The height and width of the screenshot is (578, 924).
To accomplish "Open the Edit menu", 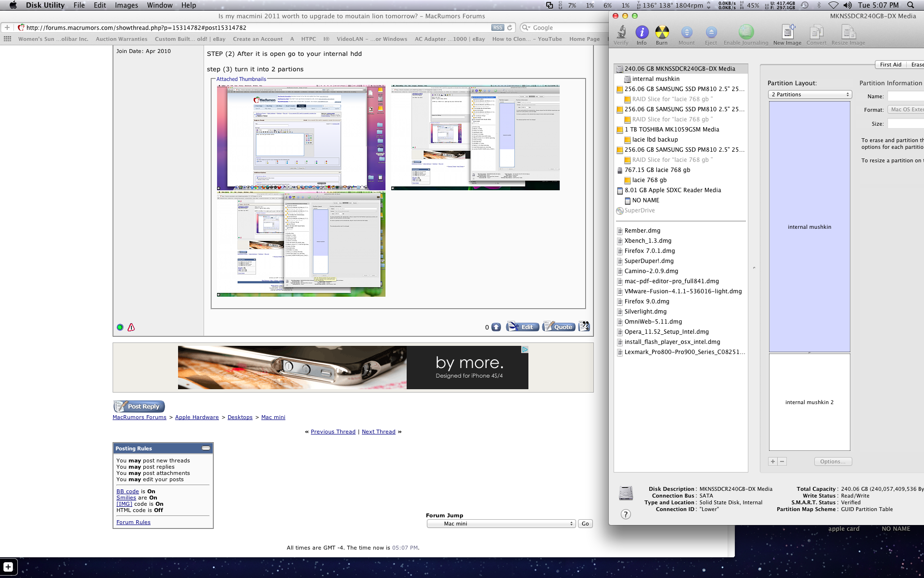I will pos(100,5).
